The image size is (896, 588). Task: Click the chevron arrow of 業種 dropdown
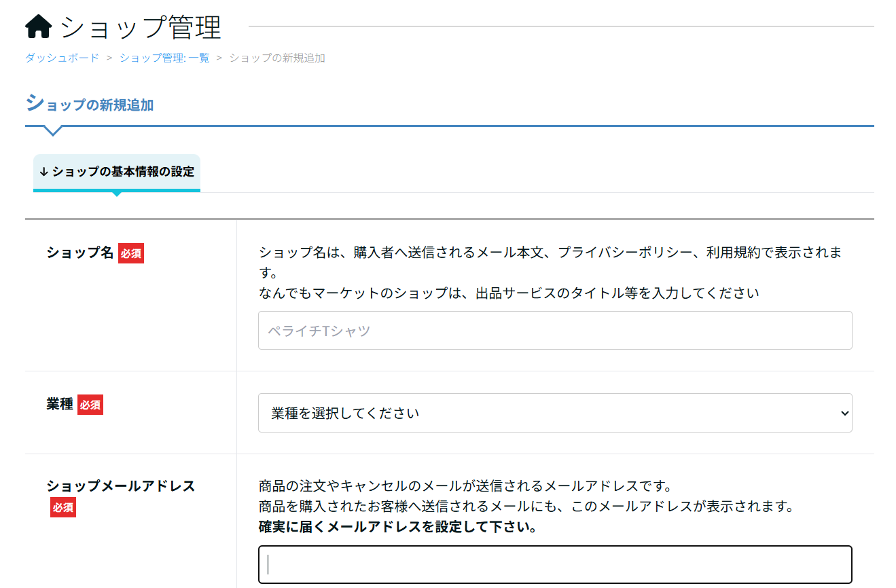click(x=844, y=413)
